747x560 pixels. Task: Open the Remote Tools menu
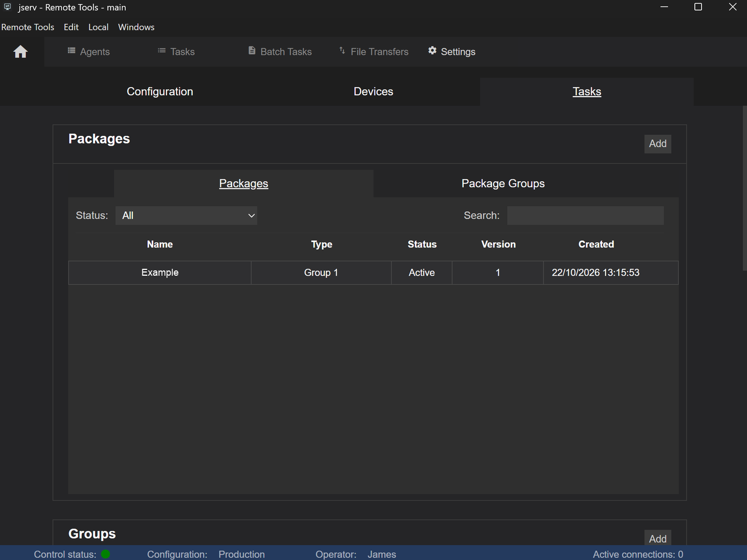[28, 27]
